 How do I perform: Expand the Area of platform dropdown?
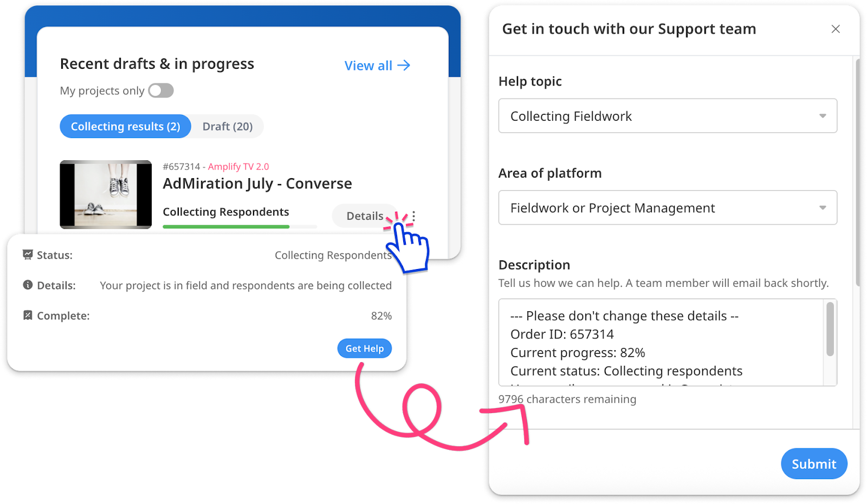coord(668,208)
